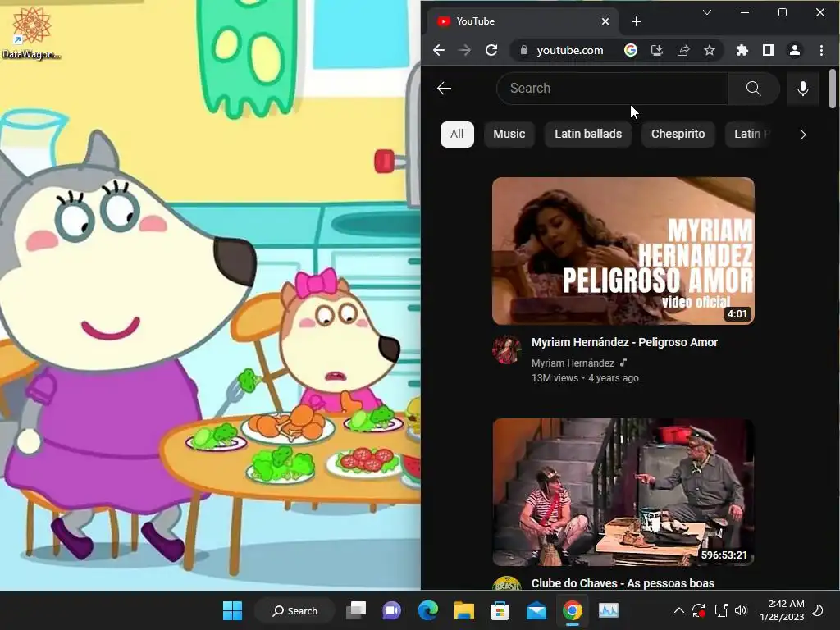Expand the system tray hidden icons
The image size is (840, 630).
point(678,610)
